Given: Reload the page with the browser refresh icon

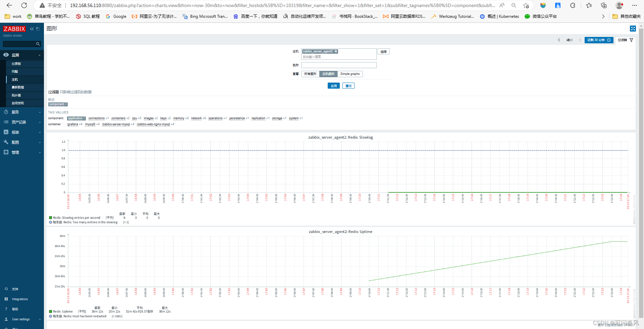Looking at the screenshot, I should (x=24, y=5).
